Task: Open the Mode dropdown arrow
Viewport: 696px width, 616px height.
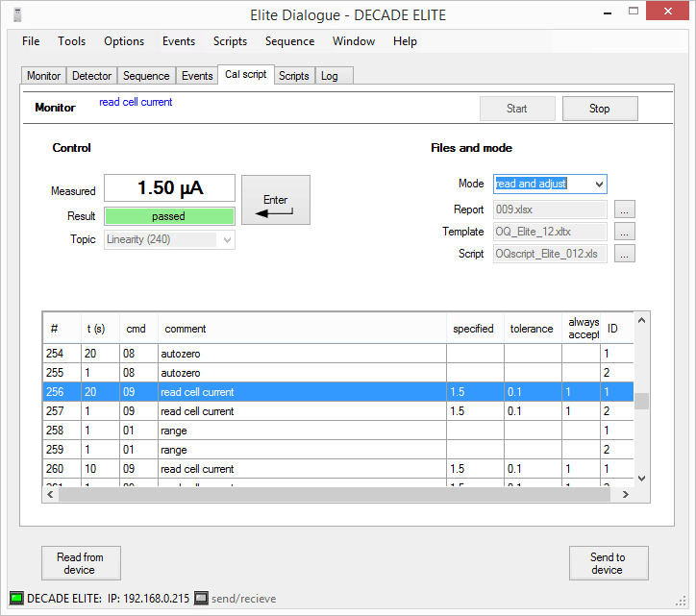Action: coord(599,184)
